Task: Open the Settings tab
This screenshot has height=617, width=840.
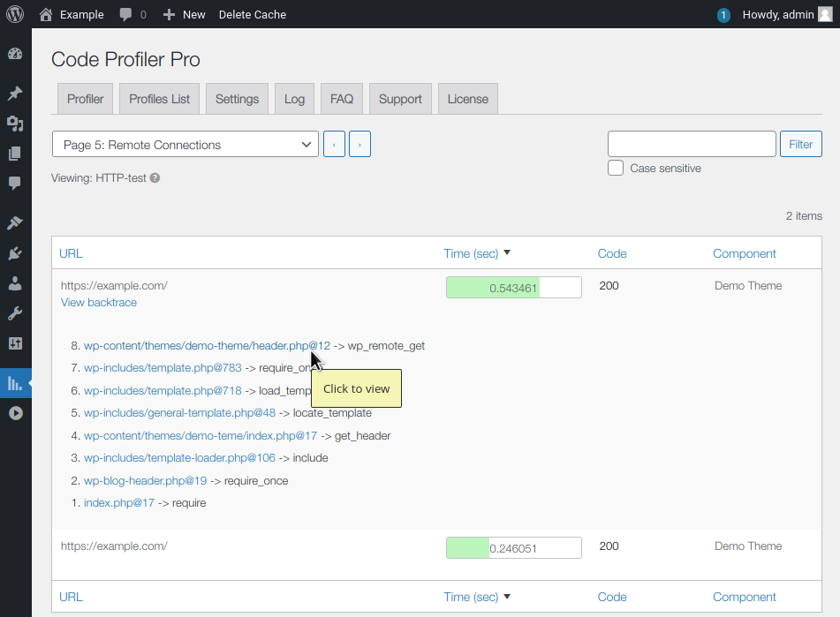Action: tap(237, 99)
